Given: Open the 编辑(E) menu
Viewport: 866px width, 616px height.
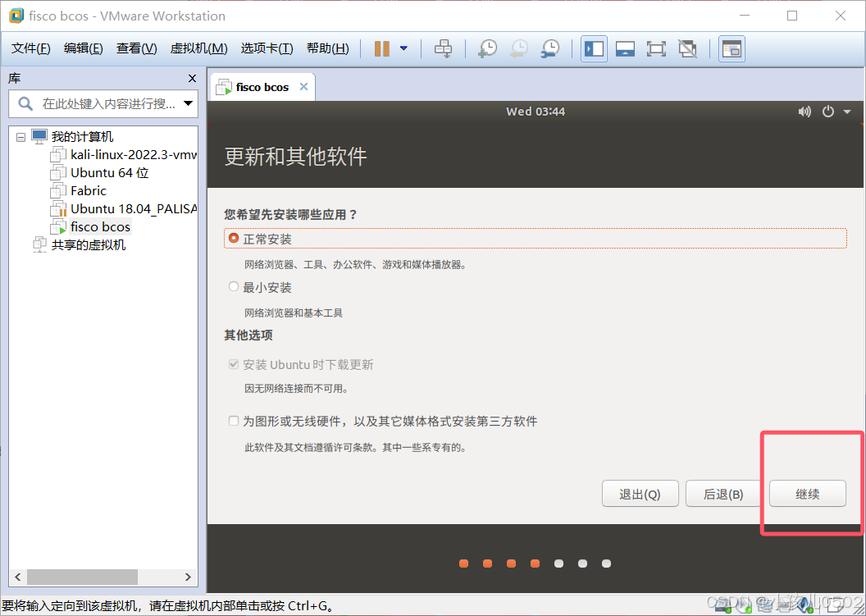Looking at the screenshot, I should tap(84, 48).
